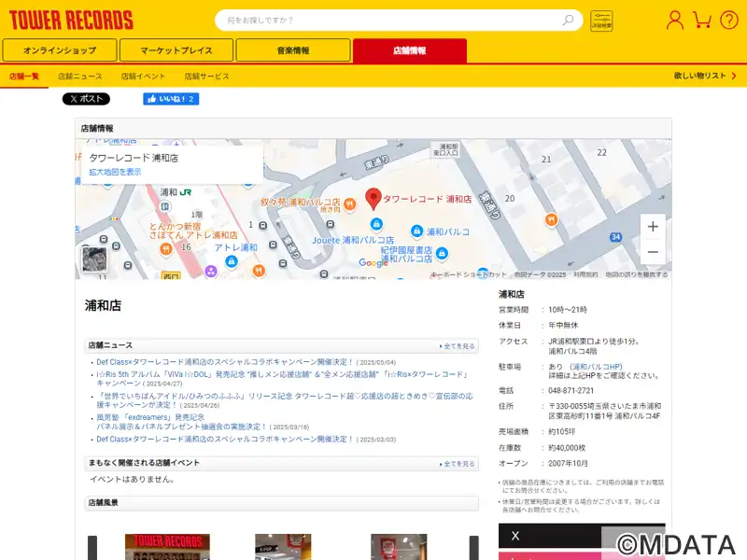Open 世界でいちばんアイドル news item
This screenshot has width=747, height=560.
coord(285,400)
